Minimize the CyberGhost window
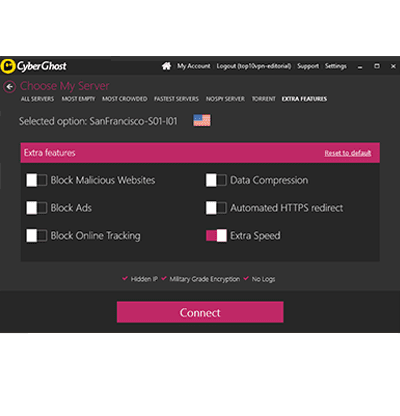The width and height of the screenshot is (400, 416). 360,67
